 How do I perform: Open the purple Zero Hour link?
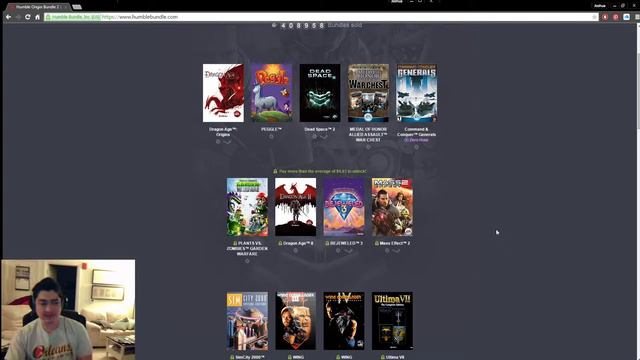pyautogui.click(x=416, y=140)
